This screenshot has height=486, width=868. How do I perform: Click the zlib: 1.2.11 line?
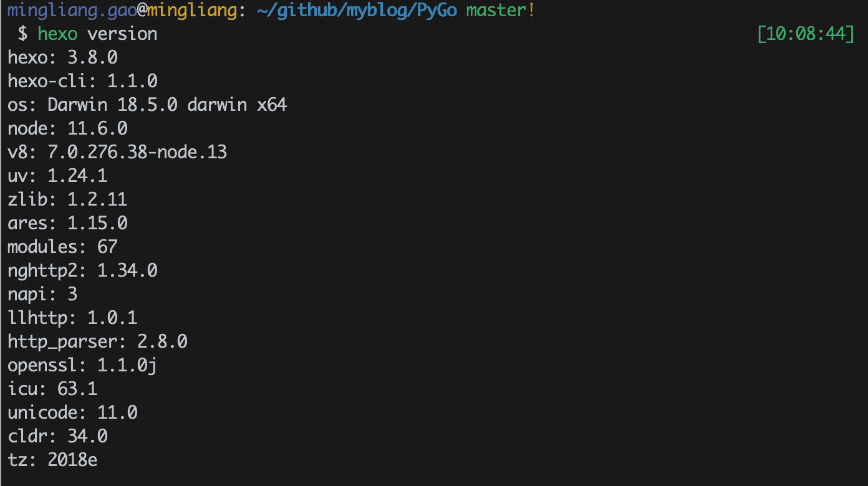pos(67,199)
